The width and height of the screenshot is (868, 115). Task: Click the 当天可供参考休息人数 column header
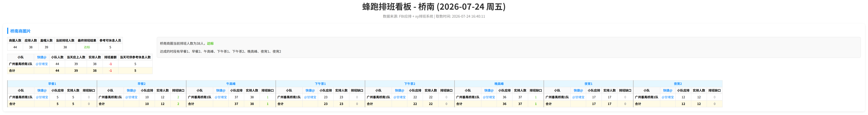135,57
